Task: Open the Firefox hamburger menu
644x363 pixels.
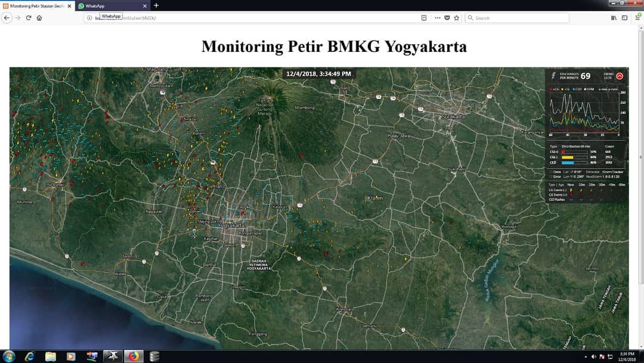Action: tap(637, 18)
